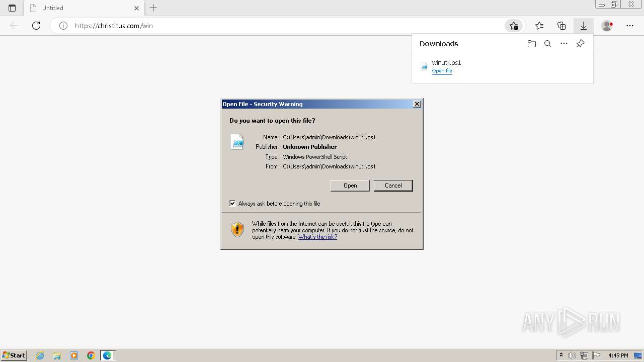Uncheck Always ask before opening this file

pyautogui.click(x=232, y=203)
